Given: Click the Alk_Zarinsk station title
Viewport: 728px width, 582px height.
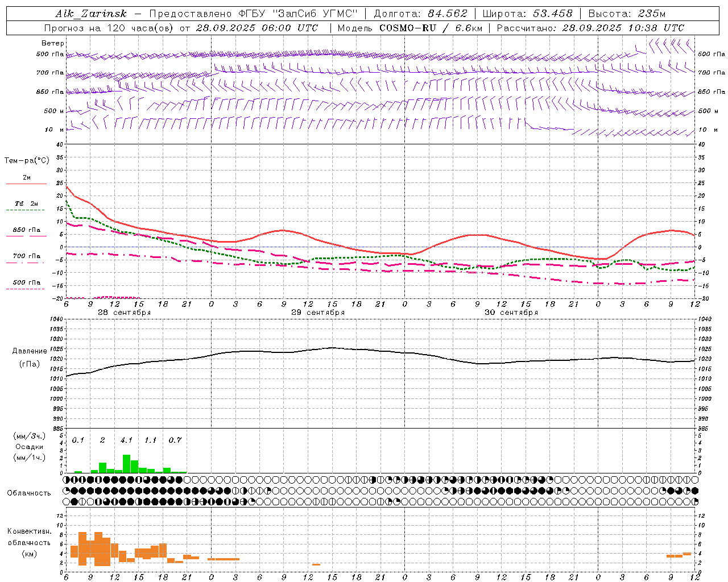Looking at the screenshot, I should [x=91, y=14].
